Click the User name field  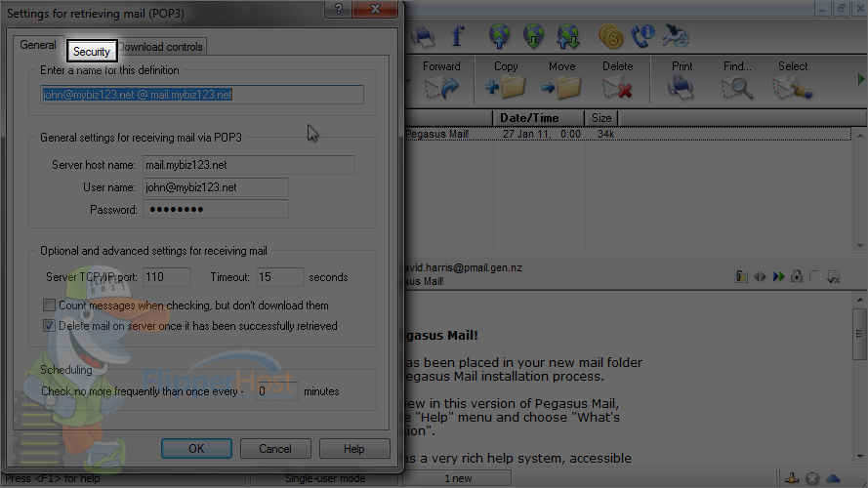[216, 187]
